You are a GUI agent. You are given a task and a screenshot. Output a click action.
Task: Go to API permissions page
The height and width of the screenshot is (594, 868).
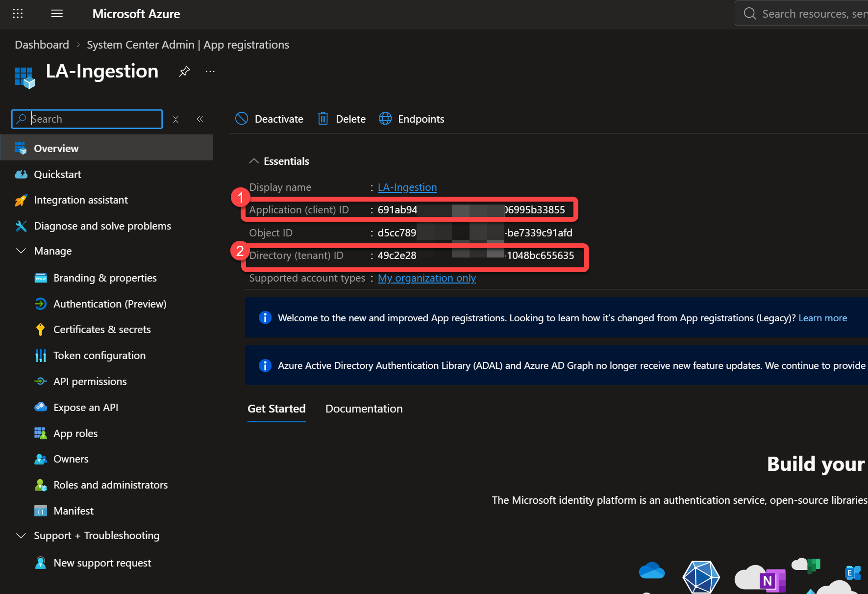pos(90,382)
